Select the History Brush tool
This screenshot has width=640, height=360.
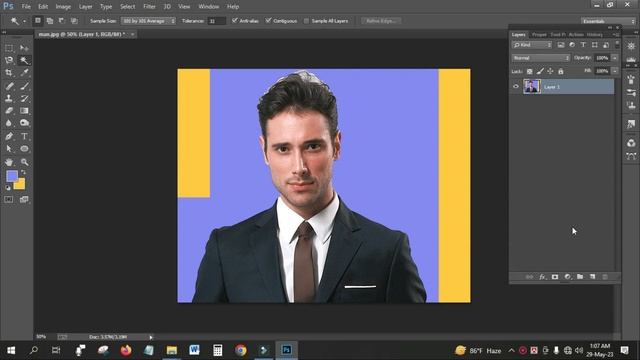(x=24, y=98)
